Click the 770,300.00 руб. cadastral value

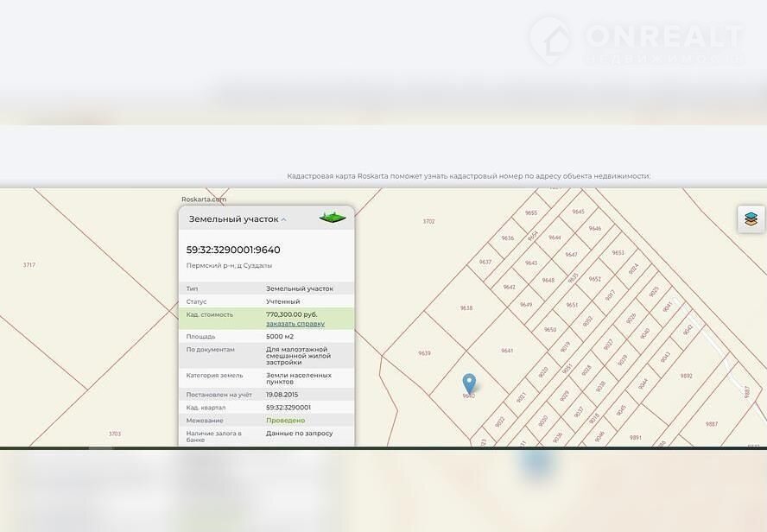tap(291, 314)
